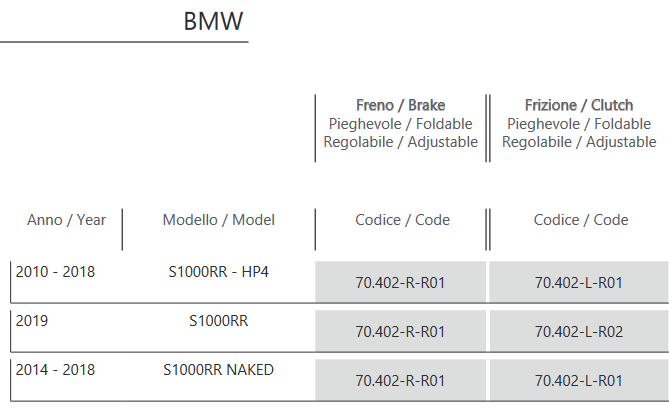Image resolution: width=669 pixels, height=416 pixels.
Task: Select the 2010 - 2018 year cell
Action: pyautogui.click(x=55, y=272)
